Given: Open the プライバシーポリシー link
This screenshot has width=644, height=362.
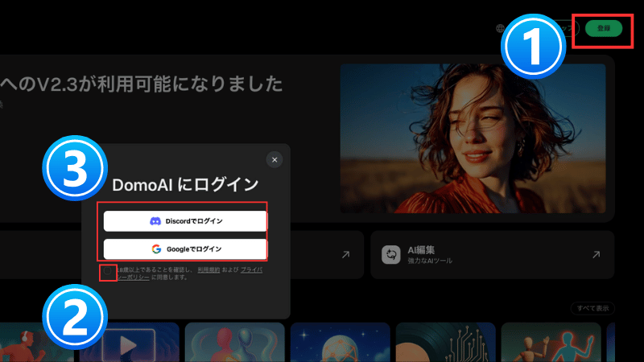Looking at the screenshot, I should [x=251, y=269].
